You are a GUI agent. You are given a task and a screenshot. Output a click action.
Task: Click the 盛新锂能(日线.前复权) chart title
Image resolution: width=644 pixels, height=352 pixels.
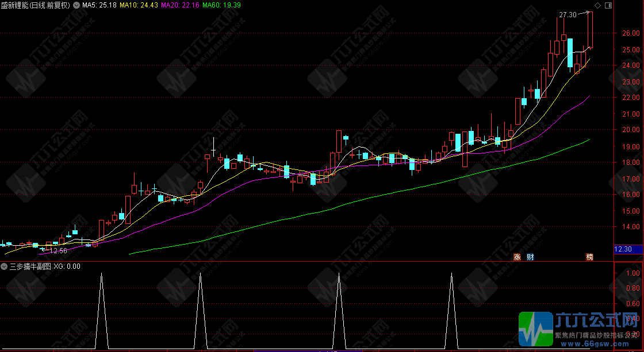(36, 5)
